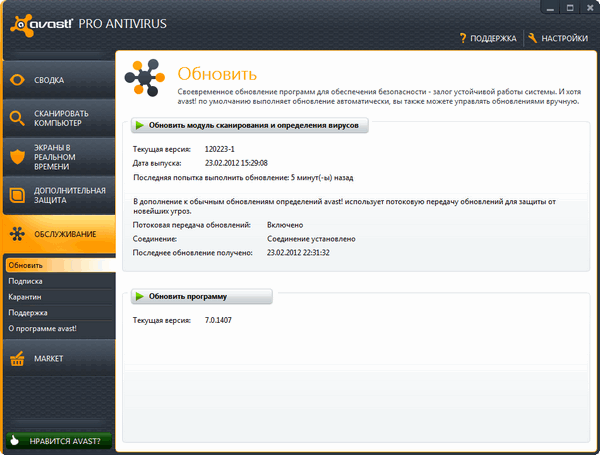The width and height of the screenshot is (600, 455).
Task: Click the Дополнительная защита panel icon
Action: click(18, 196)
